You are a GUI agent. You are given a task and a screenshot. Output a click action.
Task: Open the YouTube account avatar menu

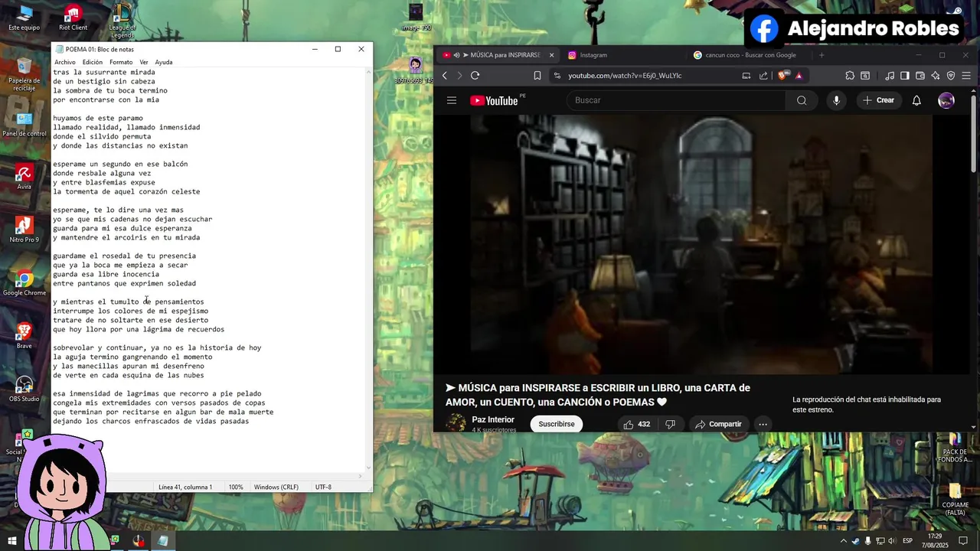tap(946, 100)
